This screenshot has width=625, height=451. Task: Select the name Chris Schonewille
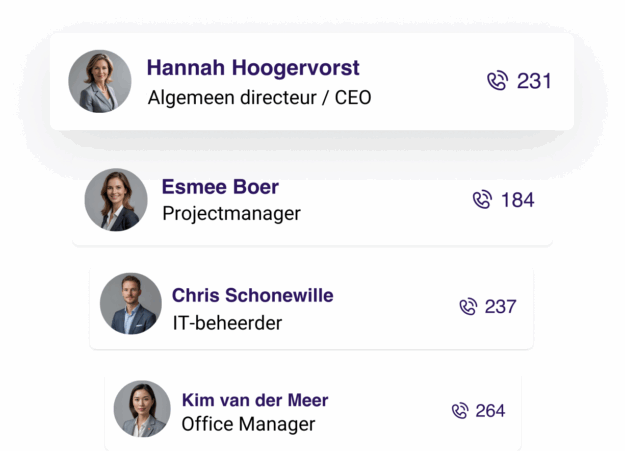[253, 295]
